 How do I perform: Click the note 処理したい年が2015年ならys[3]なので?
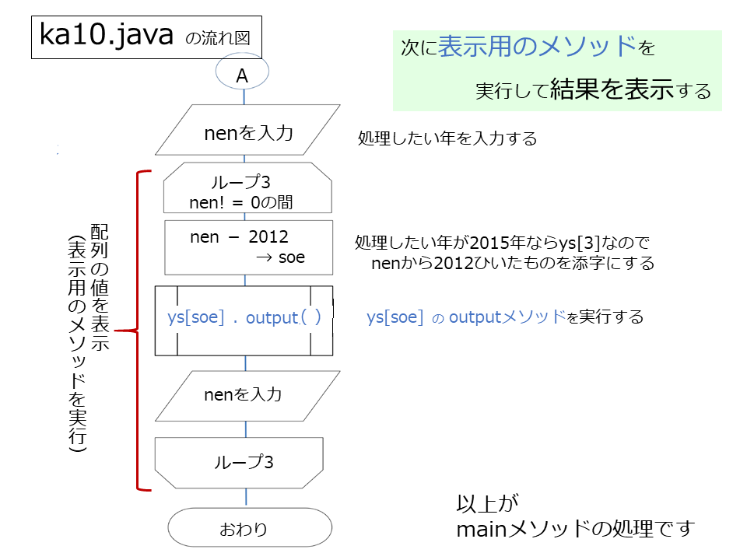pos(502,243)
